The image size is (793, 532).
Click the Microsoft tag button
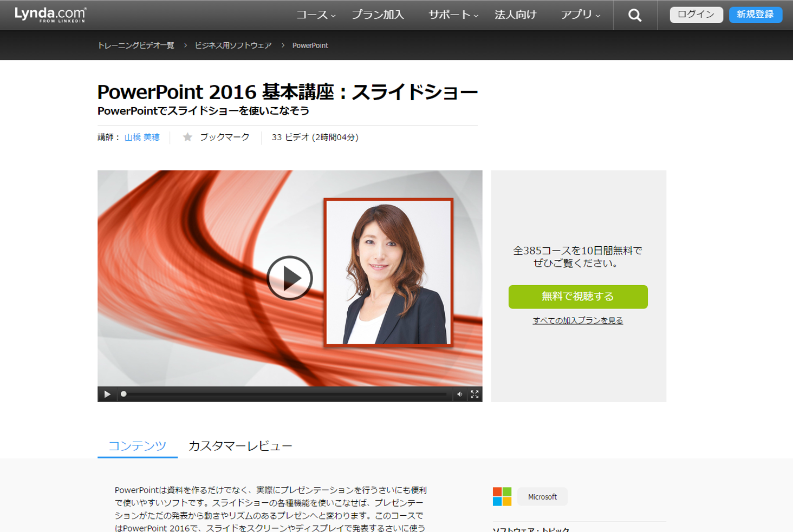coord(542,497)
